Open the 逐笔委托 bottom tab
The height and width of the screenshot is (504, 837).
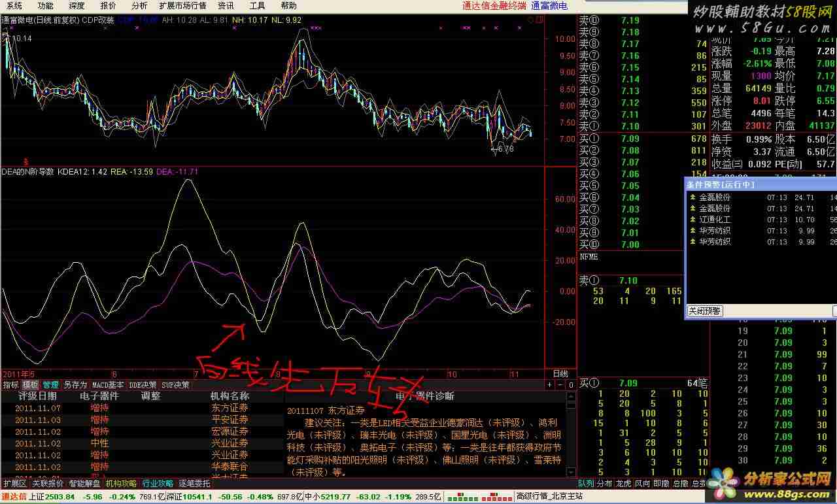[x=195, y=484]
